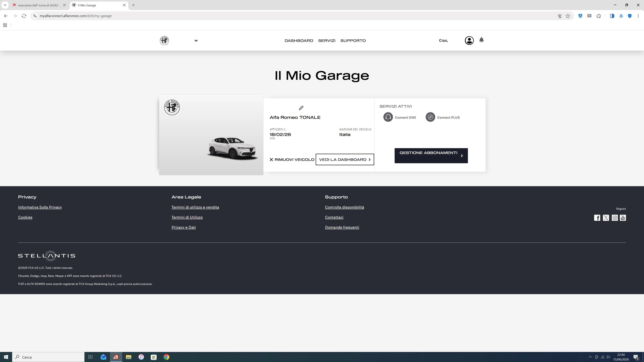
Task: Click the Connect PLUS compass icon
Action: click(430, 117)
